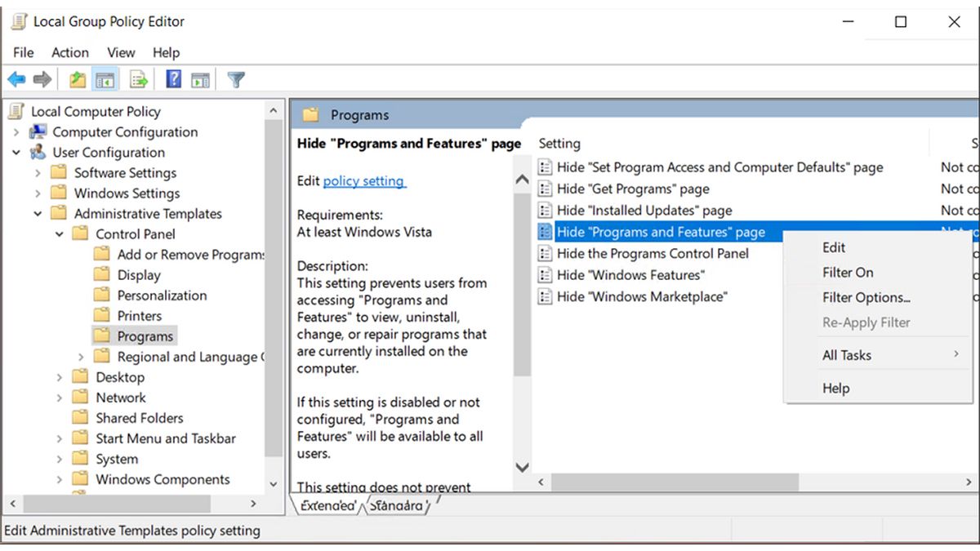
Task: Expand the Computer Configuration node
Action: 16,131
